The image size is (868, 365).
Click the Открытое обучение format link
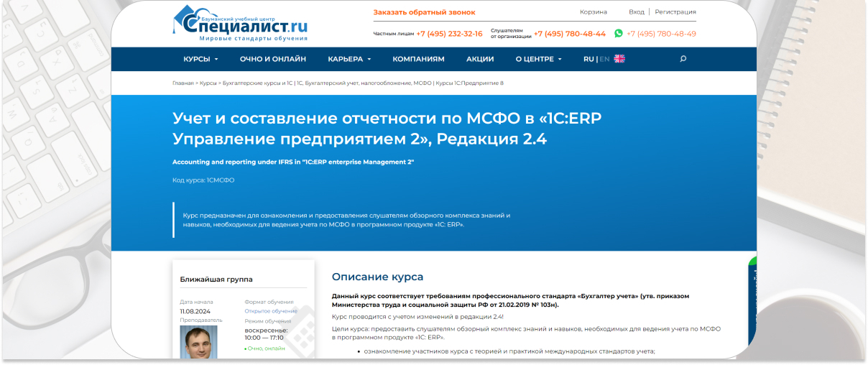[271, 311]
